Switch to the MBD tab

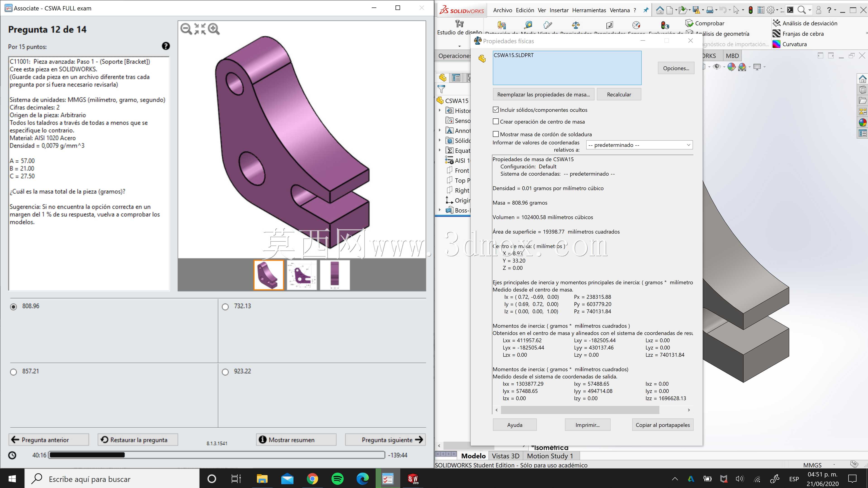732,56
